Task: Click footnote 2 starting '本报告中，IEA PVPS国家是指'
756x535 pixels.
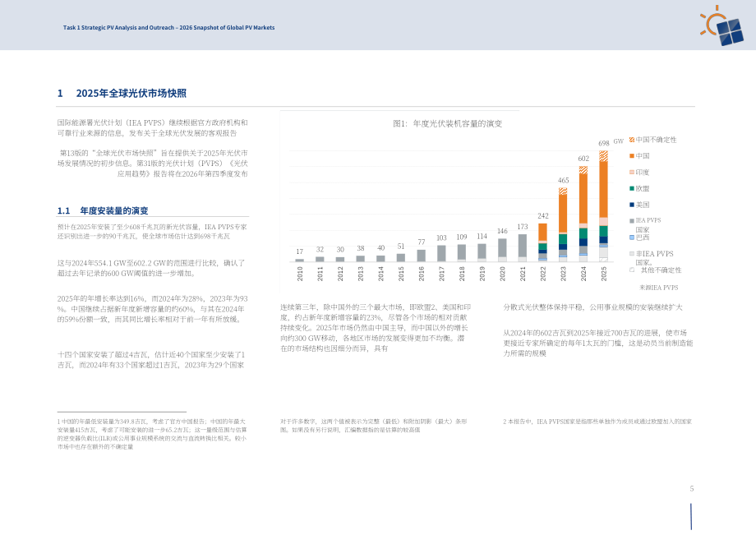Action: pos(598,422)
